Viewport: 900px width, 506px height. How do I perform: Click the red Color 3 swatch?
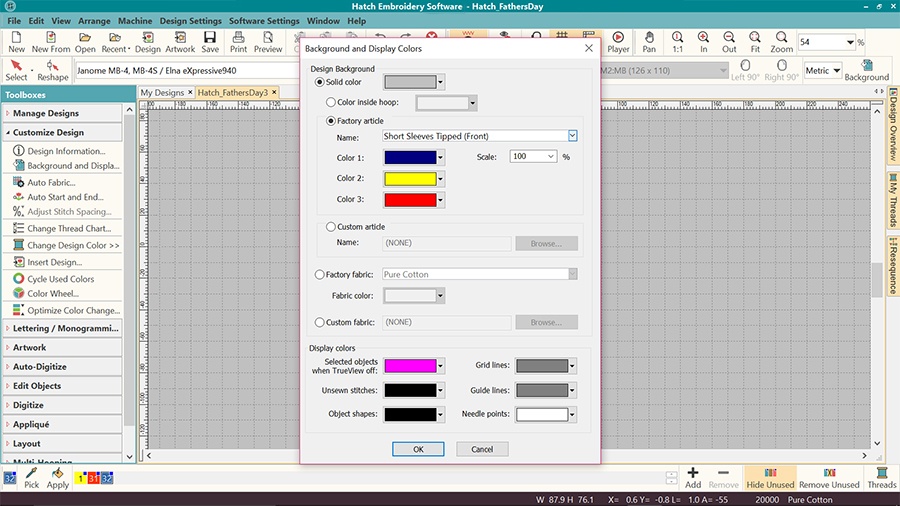[x=410, y=200]
